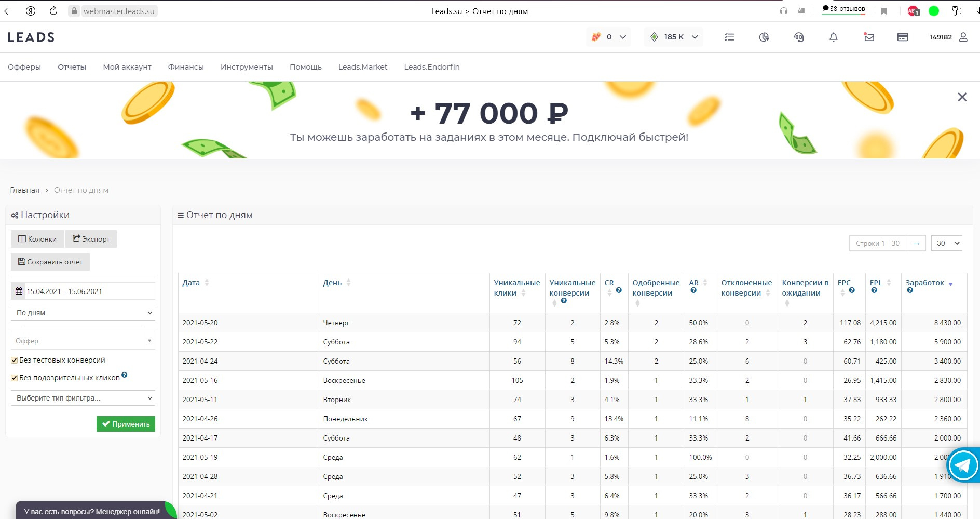Open the notifications bell

pos(834,37)
